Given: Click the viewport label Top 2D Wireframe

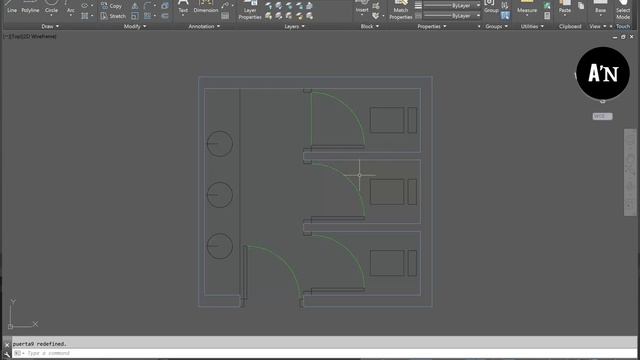Looking at the screenshot, I should point(30,36).
